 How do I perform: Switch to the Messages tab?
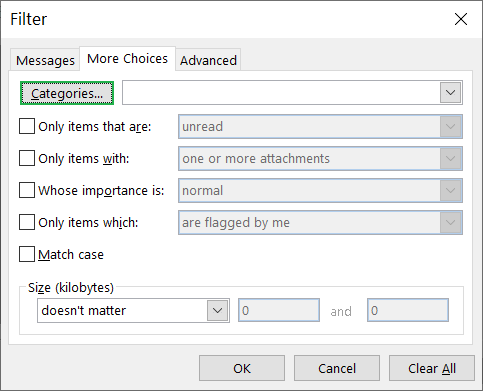45,60
